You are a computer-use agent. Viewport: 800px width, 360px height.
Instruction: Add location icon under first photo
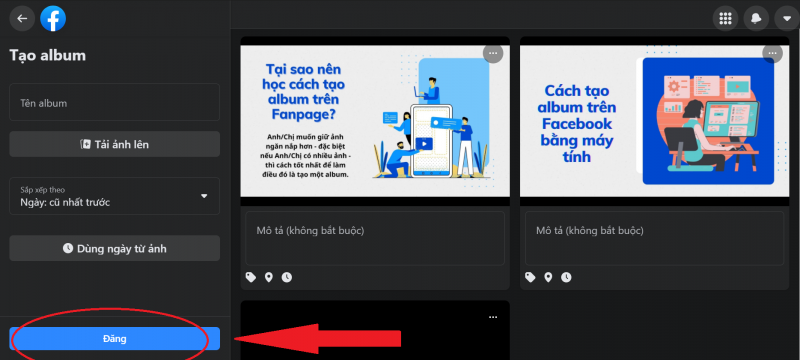(x=268, y=277)
